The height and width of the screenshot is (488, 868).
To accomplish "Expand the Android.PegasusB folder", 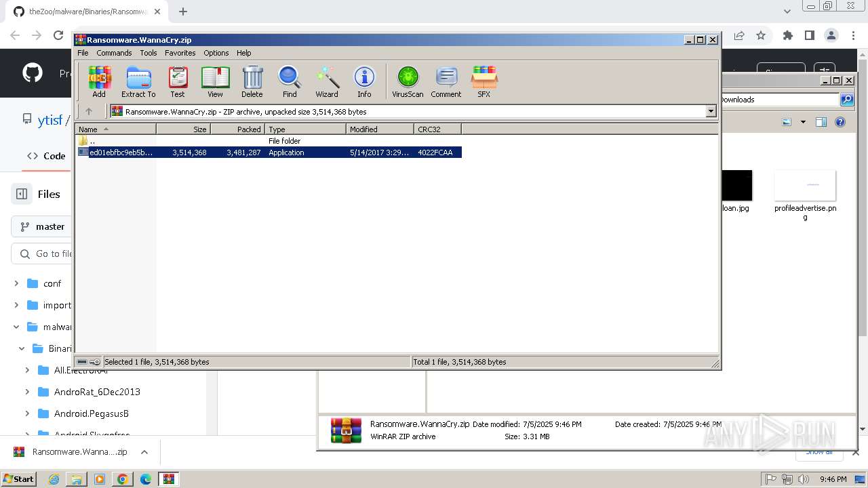I will click(x=27, y=413).
